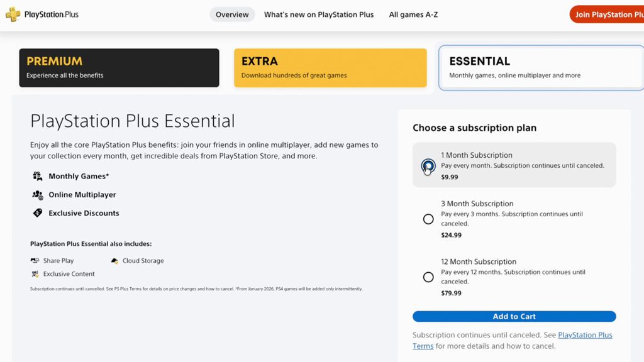Click the Add to Cart button

pos(514,316)
